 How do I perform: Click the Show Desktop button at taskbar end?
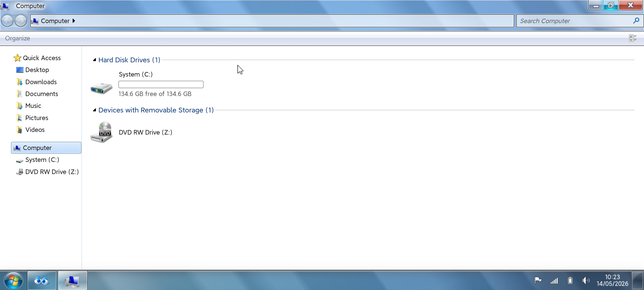638,280
